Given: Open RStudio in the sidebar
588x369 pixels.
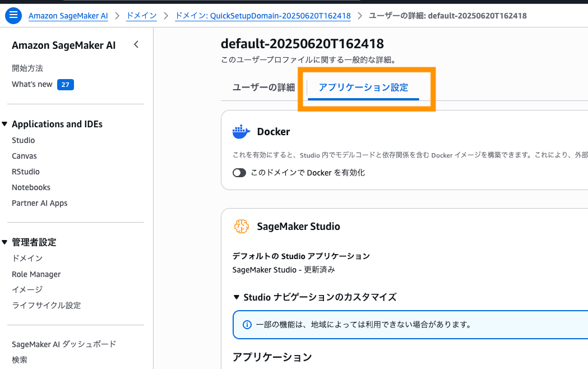Looking at the screenshot, I should pos(25,172).
